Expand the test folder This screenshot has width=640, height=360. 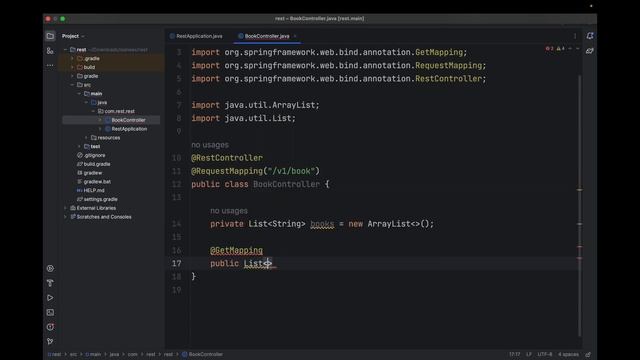(79, 147)
